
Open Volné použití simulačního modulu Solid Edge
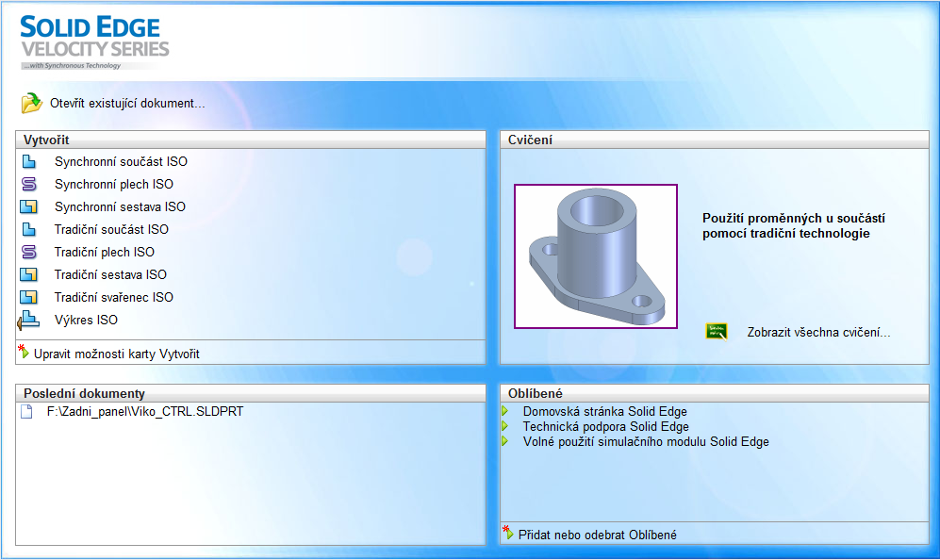646,442
